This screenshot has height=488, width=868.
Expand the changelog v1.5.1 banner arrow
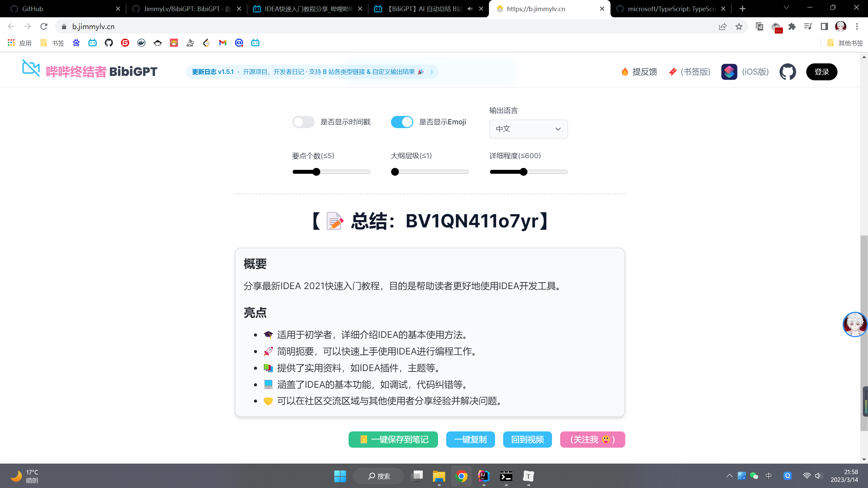coord(432,72)
